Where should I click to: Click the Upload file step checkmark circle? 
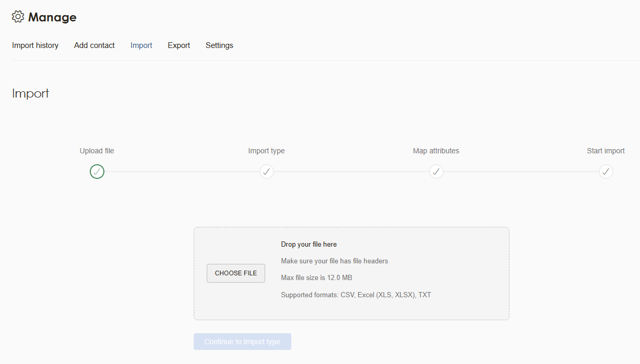pos(97,172)
